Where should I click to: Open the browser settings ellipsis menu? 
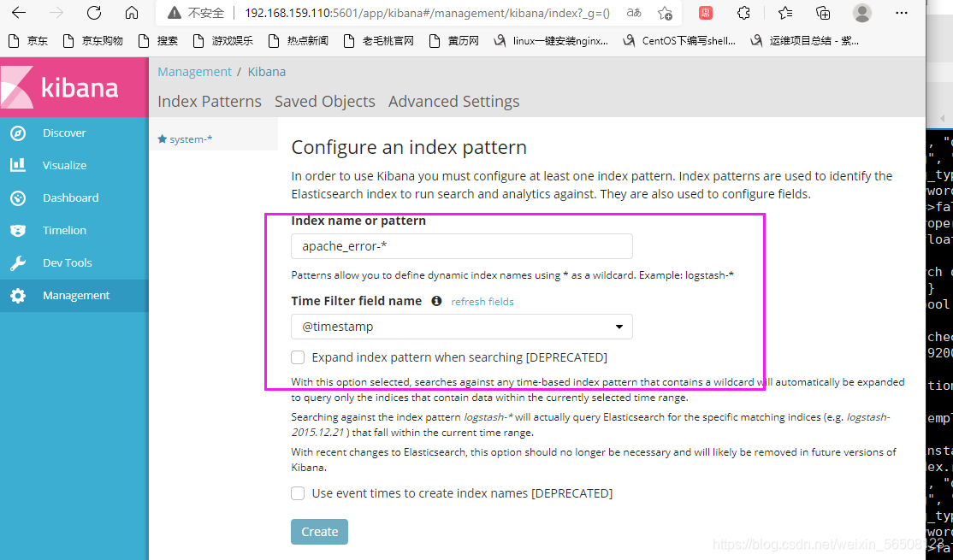[x=902, y=13]
